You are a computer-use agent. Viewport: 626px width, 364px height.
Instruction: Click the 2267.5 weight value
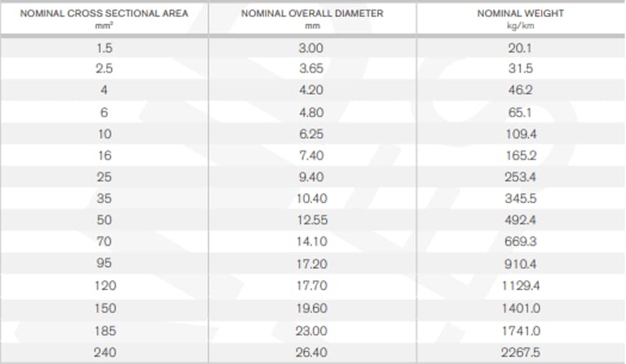click(x=521, y=351)
